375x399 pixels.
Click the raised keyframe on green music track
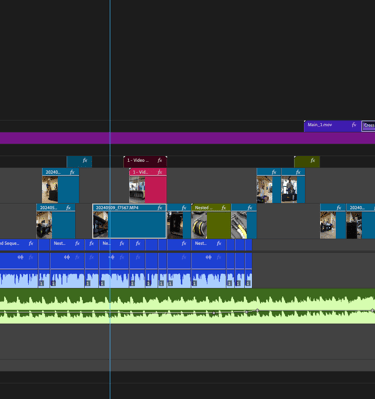click(x=257, y=310)
